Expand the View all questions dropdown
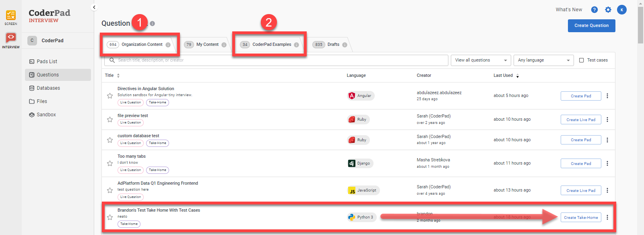 click(481, 60)
